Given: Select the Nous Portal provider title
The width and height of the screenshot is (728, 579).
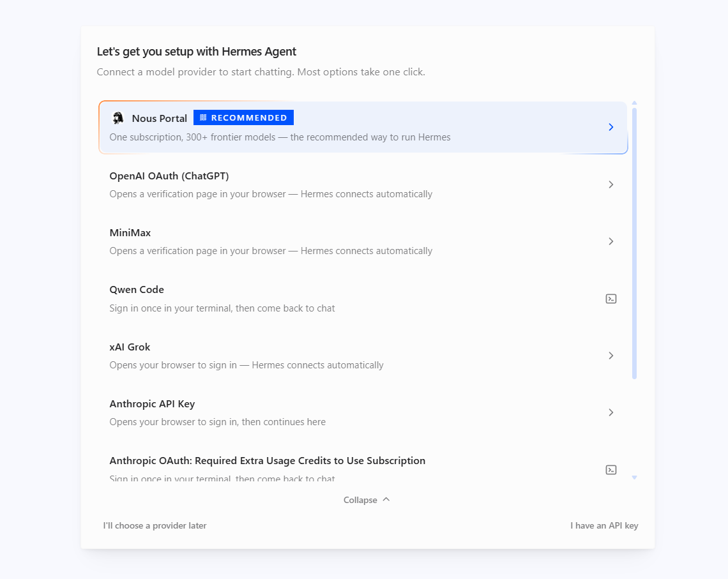Looking at the screenshot, I should (159, 118).
